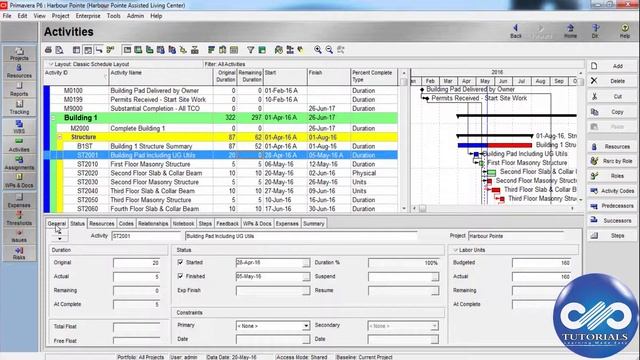This screenshot has height=360, width=640.
Task: Switch to the Notebook tab
Action: coord(183,223)
